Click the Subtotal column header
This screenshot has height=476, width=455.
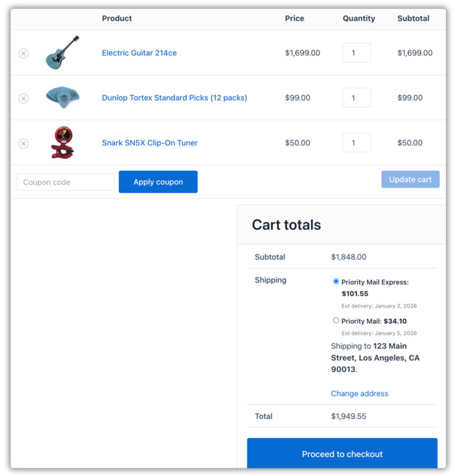tap(413, 18)
